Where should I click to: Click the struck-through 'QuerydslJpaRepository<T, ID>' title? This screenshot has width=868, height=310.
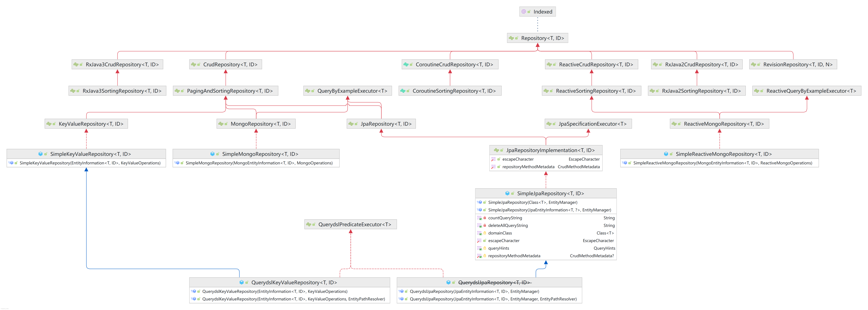(495, 282)
